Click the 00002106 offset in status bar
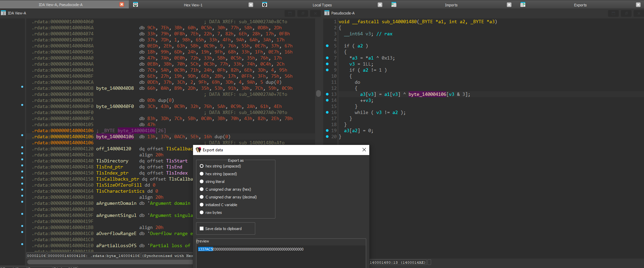This screenshot has height=268, width=644. [x=36, y=256]
